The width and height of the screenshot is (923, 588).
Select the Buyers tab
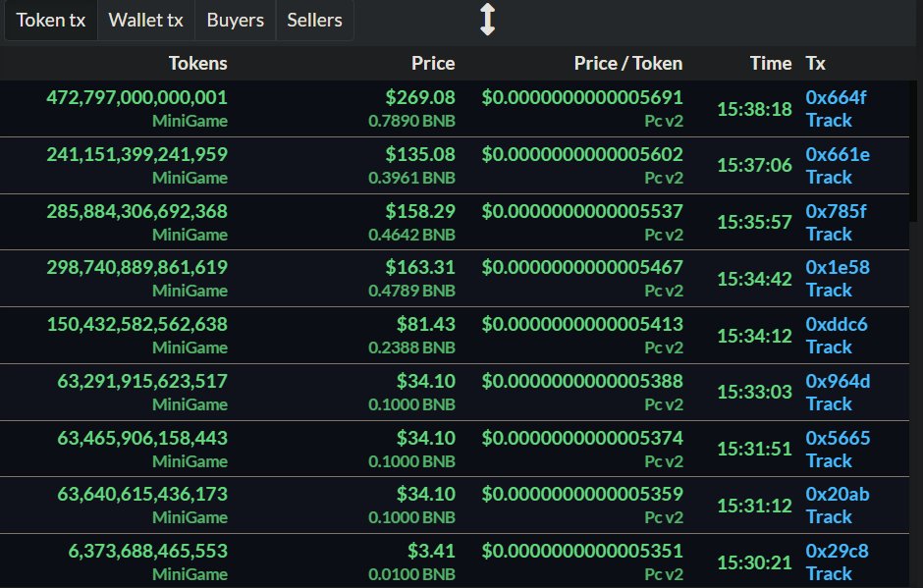tap(236, 20)
